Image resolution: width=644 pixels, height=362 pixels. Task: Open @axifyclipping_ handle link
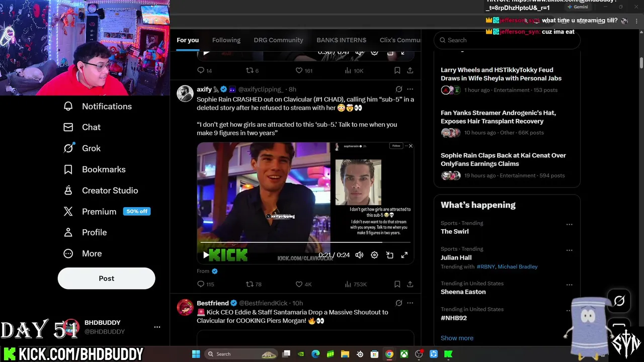click(x=260, y=89)
